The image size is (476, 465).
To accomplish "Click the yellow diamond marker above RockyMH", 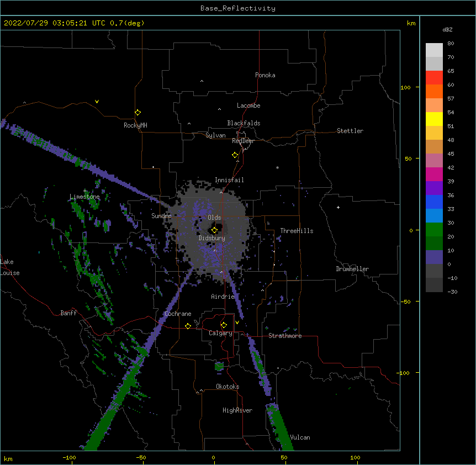I will 138,113.
